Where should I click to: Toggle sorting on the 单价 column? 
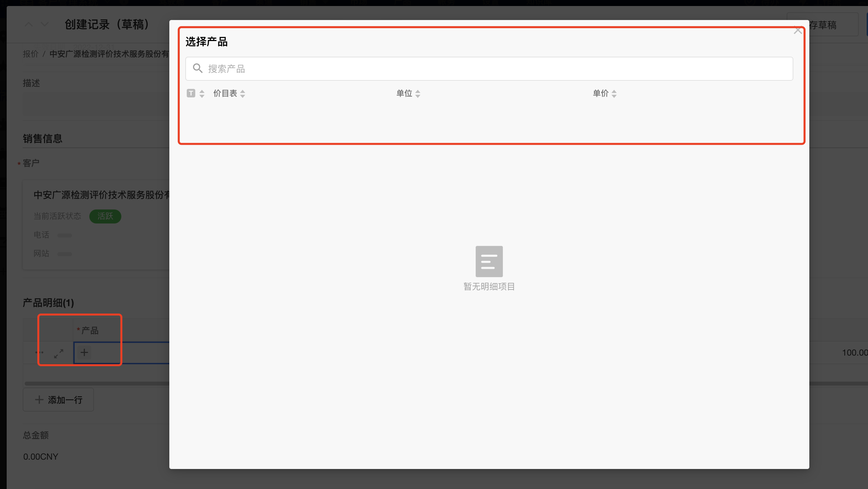click(615, 93)
